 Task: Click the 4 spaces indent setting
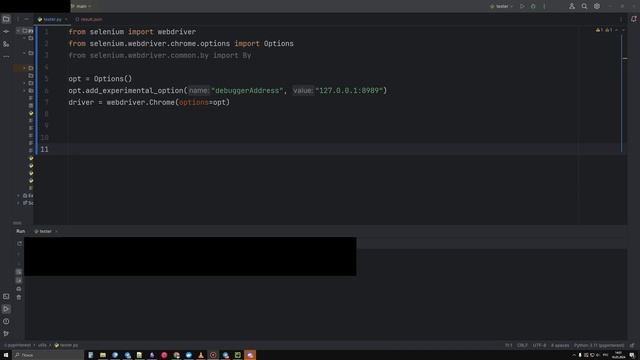(x=560, y=345)
